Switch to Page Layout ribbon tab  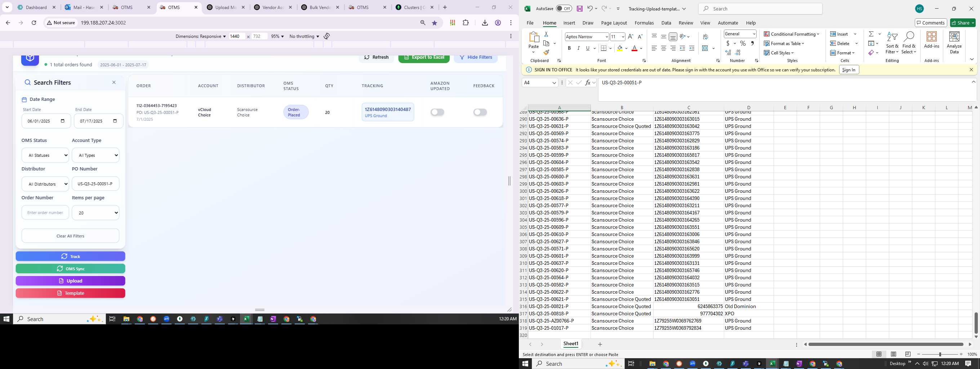(x=614, y=23)
